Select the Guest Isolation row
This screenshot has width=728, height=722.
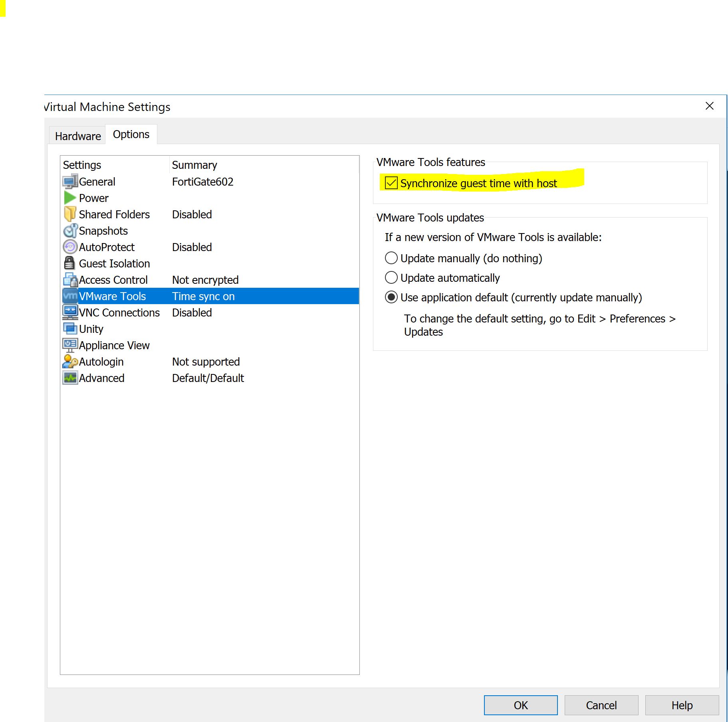pos(210,263)
